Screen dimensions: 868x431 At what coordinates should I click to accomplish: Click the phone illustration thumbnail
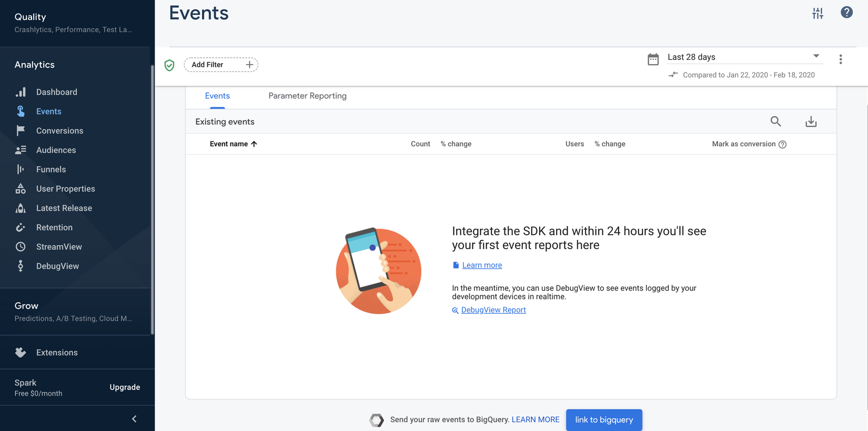379,271
